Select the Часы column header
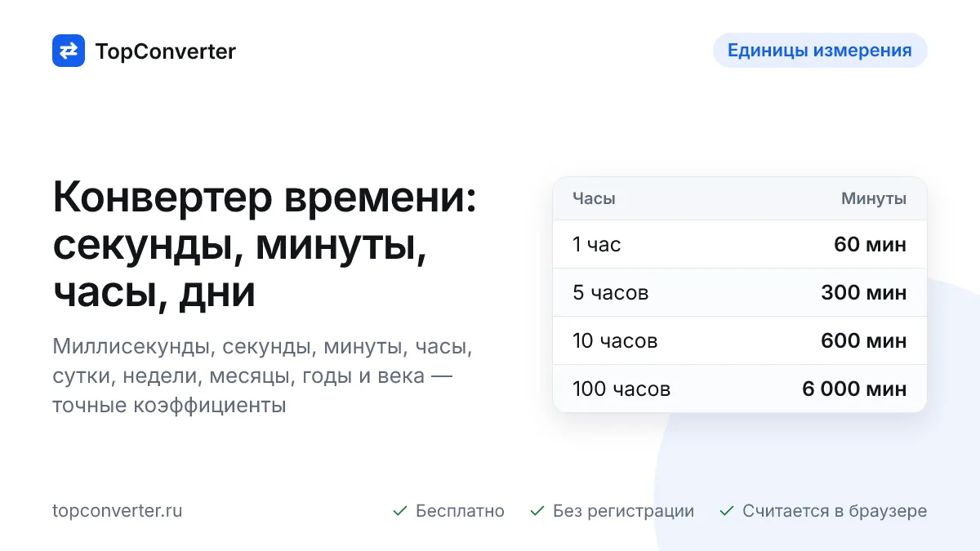 [594, 198]
